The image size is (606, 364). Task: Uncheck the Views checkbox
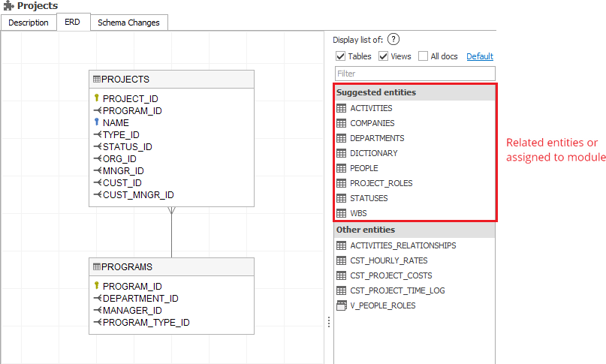383,56
